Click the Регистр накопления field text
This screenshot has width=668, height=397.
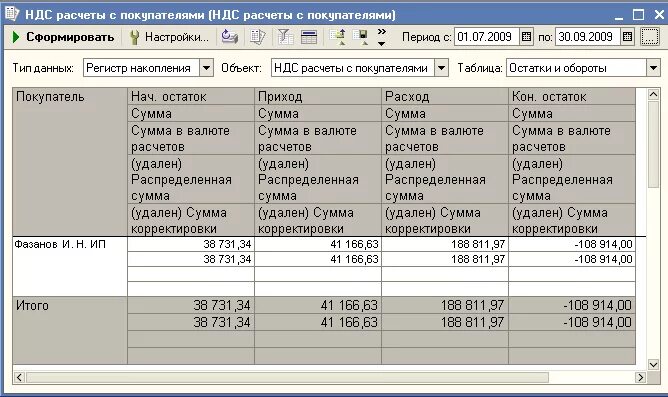138,68
